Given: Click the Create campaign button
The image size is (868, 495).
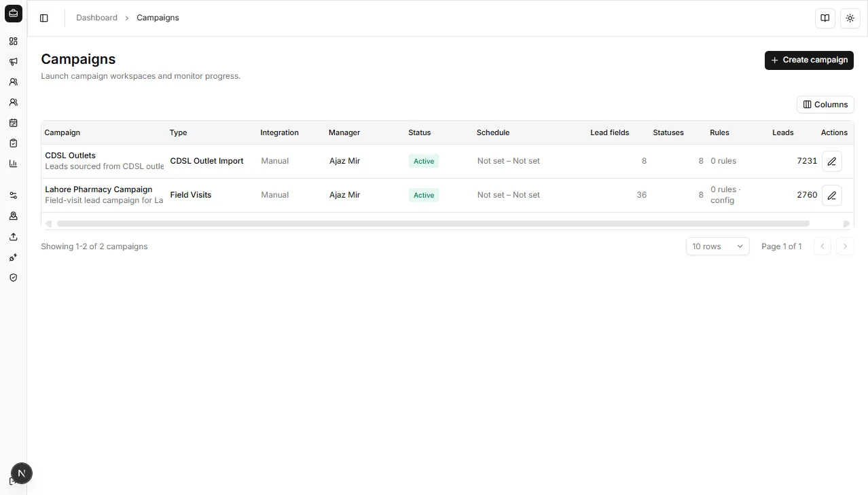Looking at the screenshot, I should [809, 60].
